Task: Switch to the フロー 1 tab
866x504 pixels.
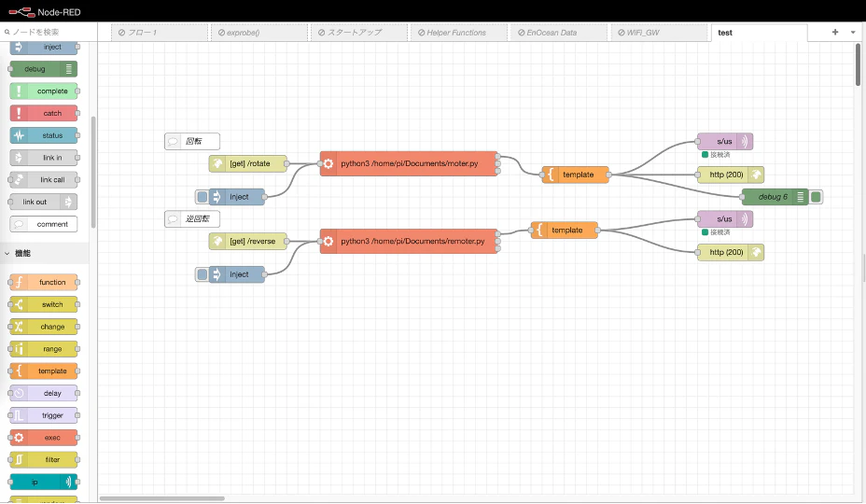Action: point(160,33)
